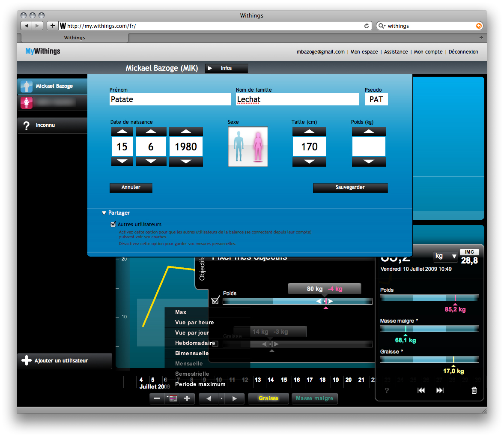The image size is (504, 437).
Task: Zoom out the chart with minus button
Action: [x=157, y=398]
